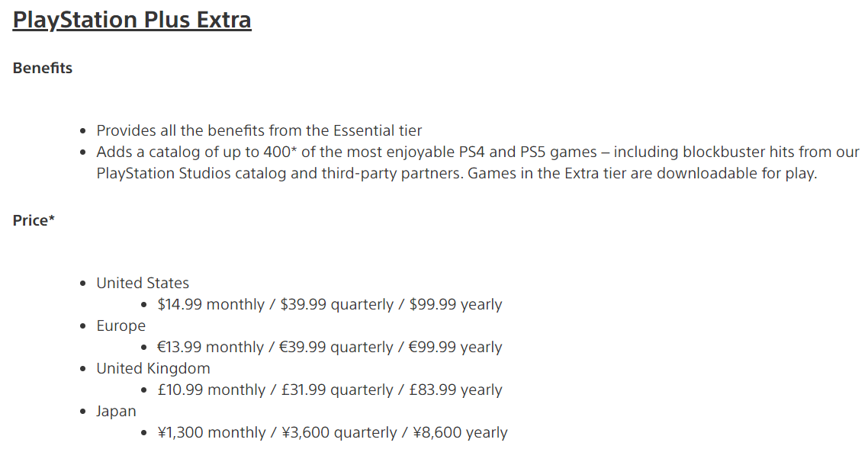Click the ¥8,600 yearly price

pos(460,432)
